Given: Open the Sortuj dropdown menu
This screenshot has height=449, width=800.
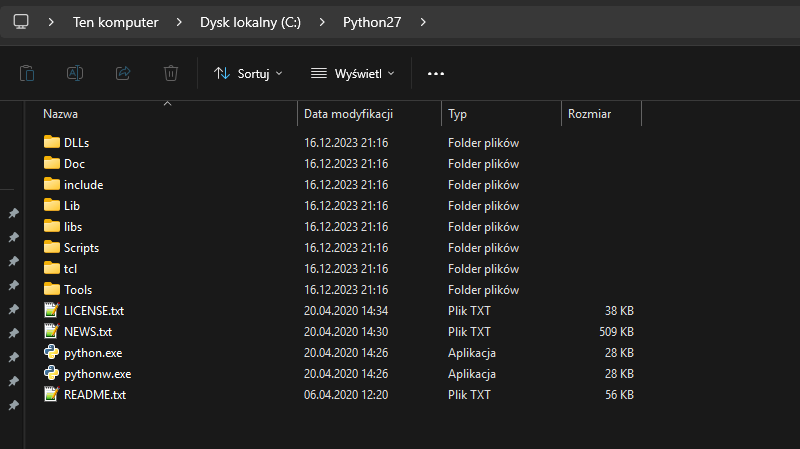Looking at the screenshot, I should [248, 73].
